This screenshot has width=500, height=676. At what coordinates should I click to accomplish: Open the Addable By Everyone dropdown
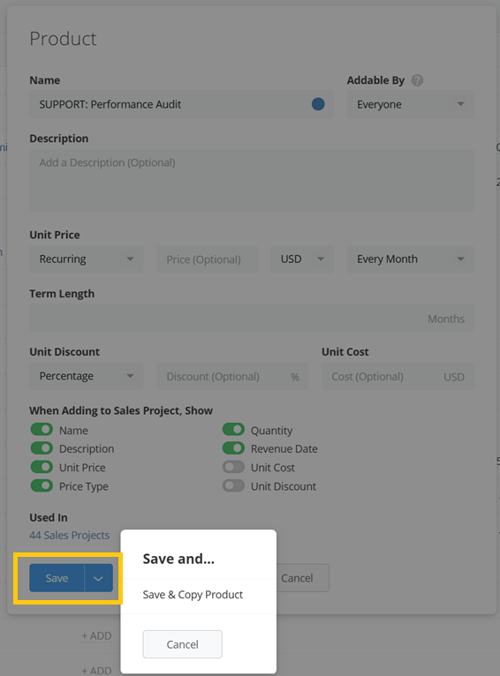[410, 104]
